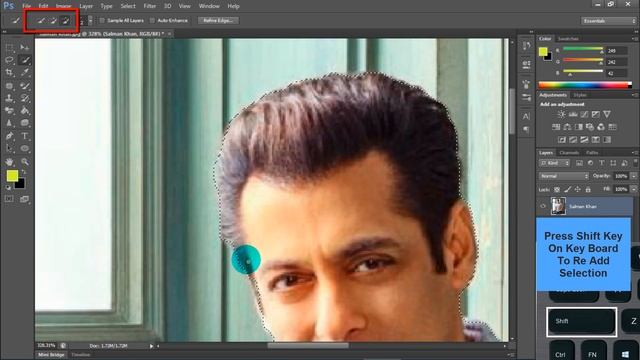Open the Fill slider arrow

tap(633, 189)
